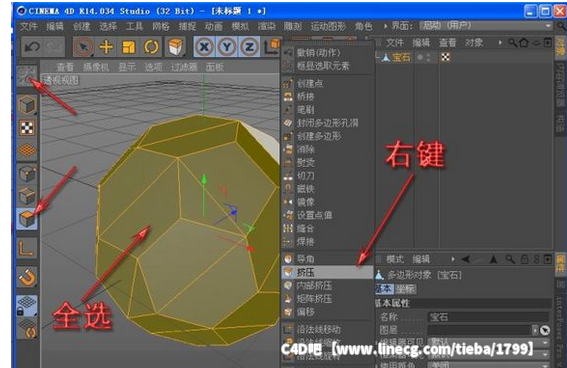
Task: Select the live selection arrow tool
Action: [x=84, y=47]
